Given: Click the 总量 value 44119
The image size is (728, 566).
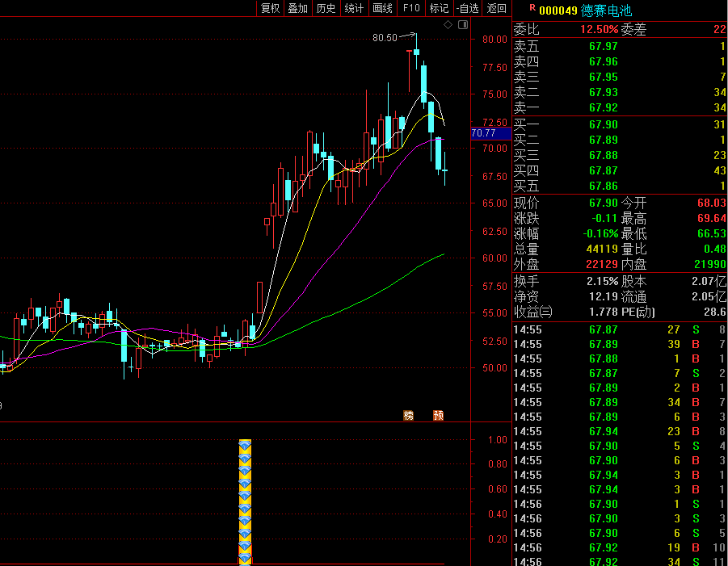Looking at the screenshot, I should pos(602,249).
